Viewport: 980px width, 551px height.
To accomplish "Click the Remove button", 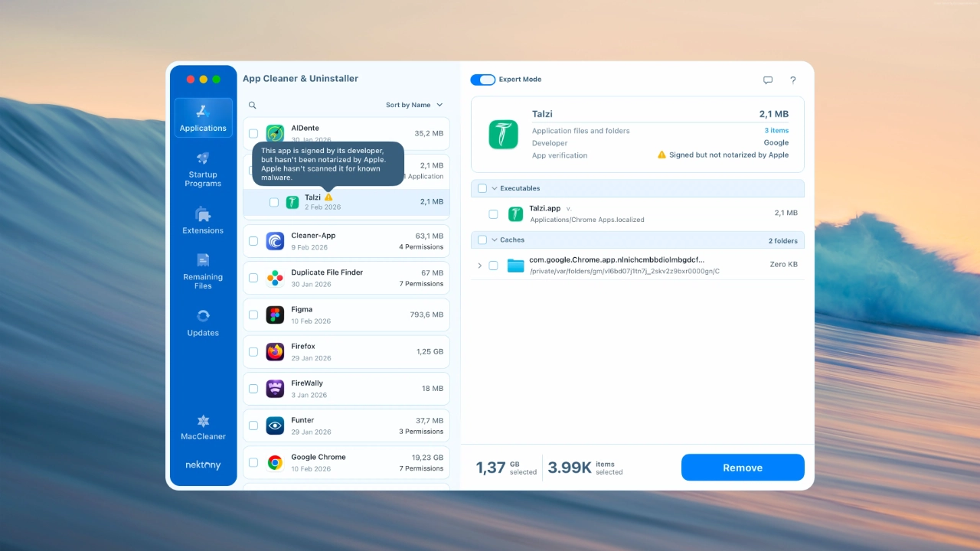I will (x=743, y=468).
